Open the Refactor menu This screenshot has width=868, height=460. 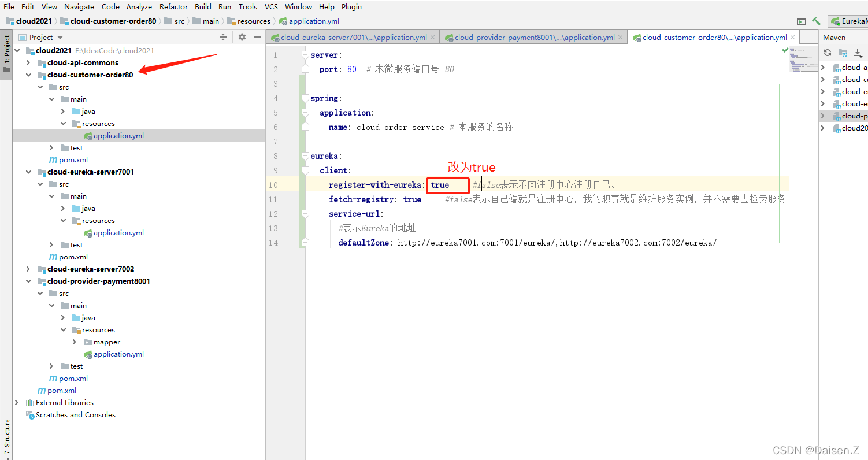click(173, 6)
